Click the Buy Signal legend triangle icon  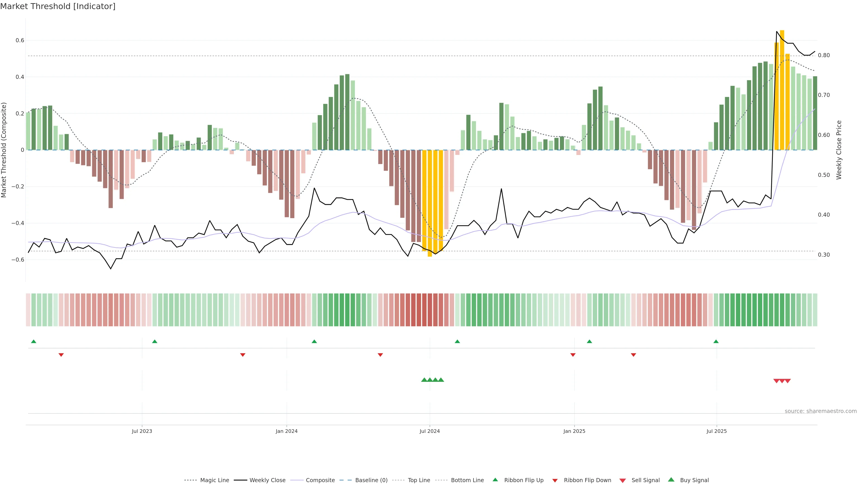coord(671,480)
